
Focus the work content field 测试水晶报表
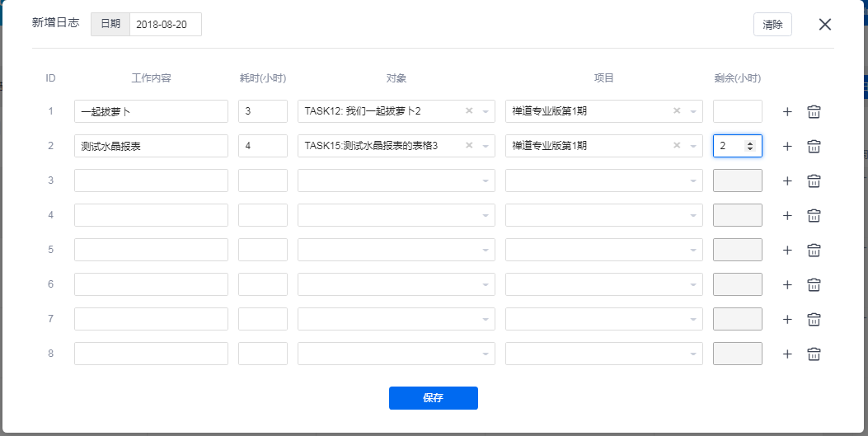pyautogui.click(x=151, y=146)
